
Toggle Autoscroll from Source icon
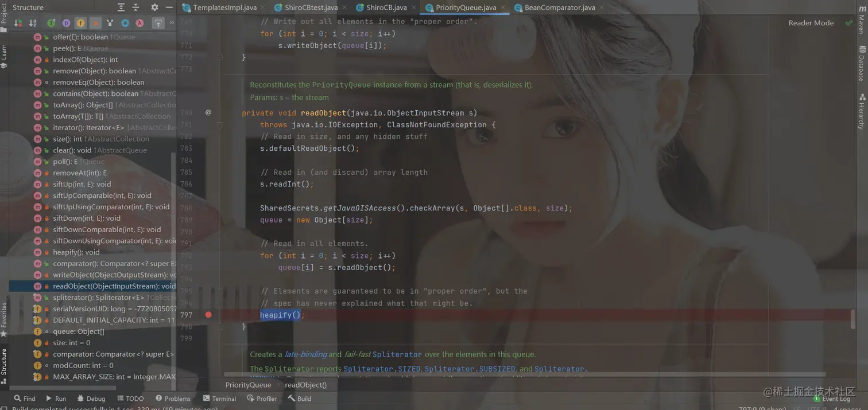(158, 23)
